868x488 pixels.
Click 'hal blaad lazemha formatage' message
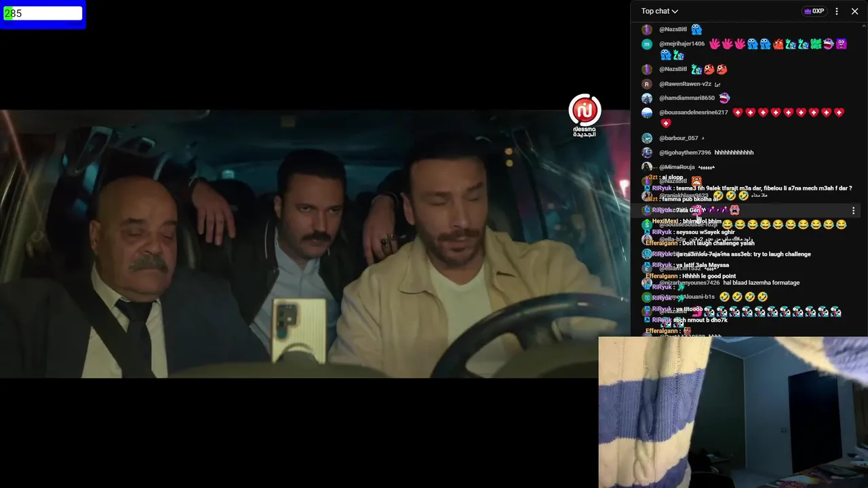(762, 283)
